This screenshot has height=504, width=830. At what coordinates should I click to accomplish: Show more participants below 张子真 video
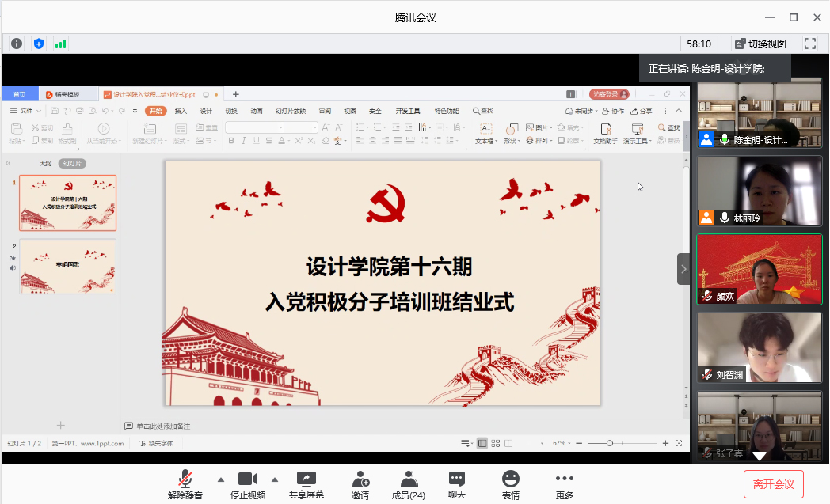(x=760, y=456)
